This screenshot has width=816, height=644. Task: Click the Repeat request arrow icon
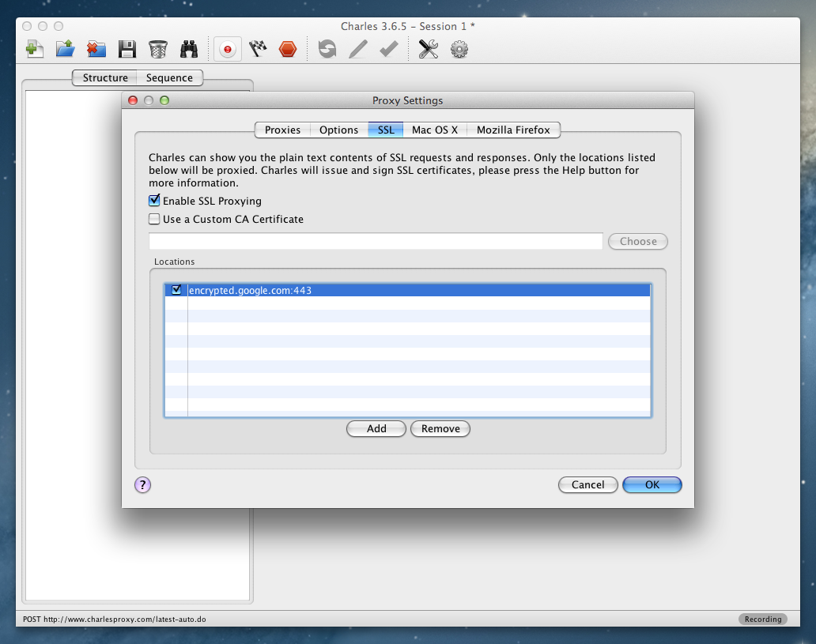327,50
